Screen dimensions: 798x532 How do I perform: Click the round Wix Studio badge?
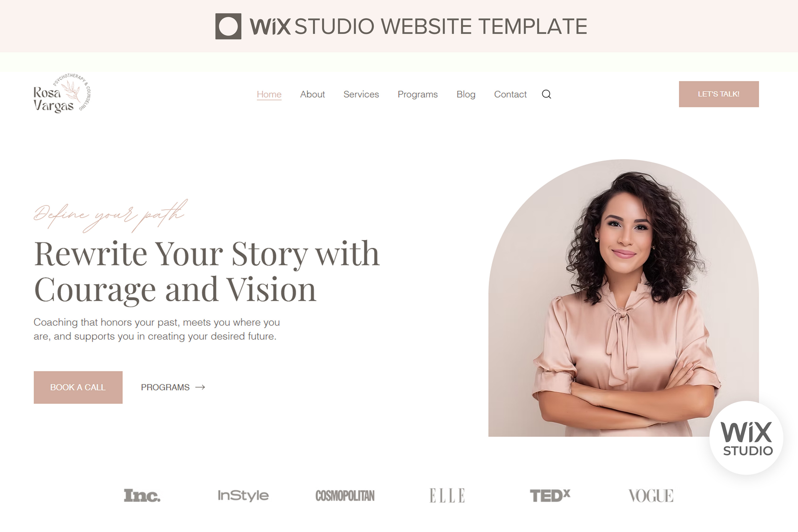(746, 438)
